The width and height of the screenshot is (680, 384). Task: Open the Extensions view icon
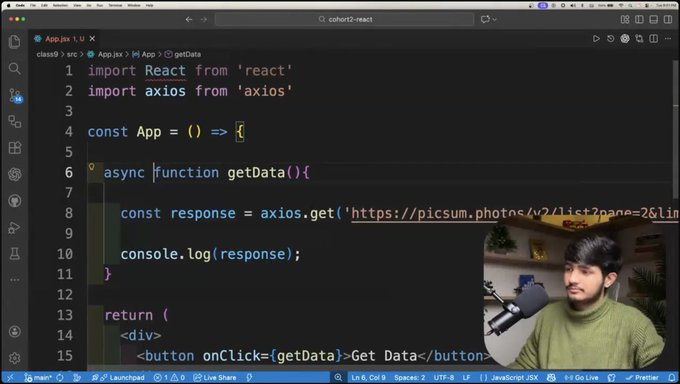coord(15,148)
